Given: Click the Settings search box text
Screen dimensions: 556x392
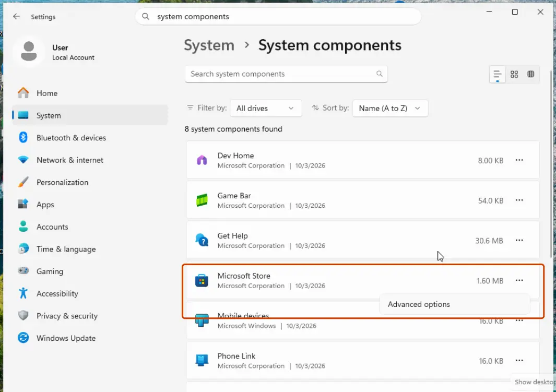Looking at the screenshot, I should click(x=193, y=17).
